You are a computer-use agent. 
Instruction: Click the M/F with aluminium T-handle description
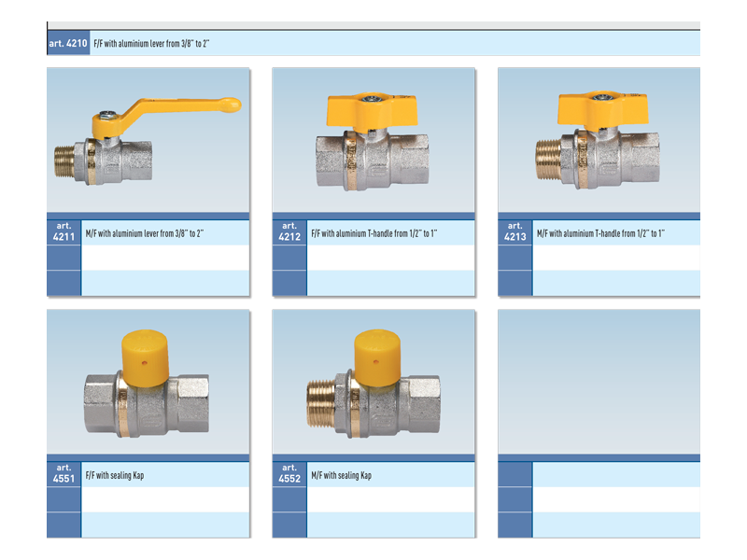tap(600, 232)
